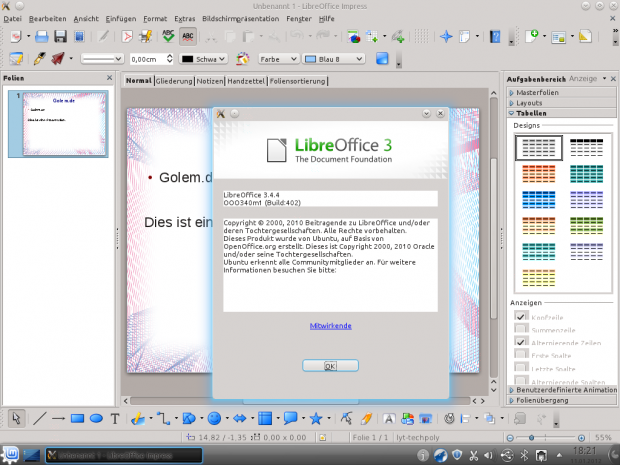Click the zoom slider handle
Screen dimensions: 620x465
(x=531, y=438)
